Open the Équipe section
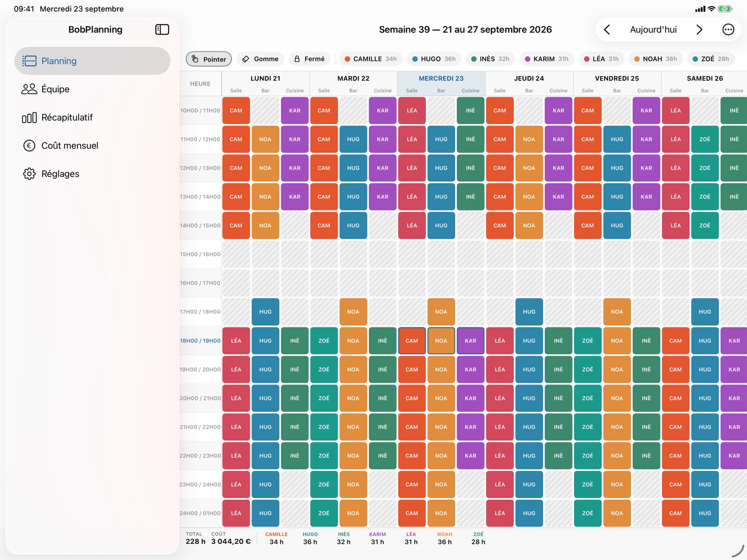747x560 pixels. [x=92, y=89]
